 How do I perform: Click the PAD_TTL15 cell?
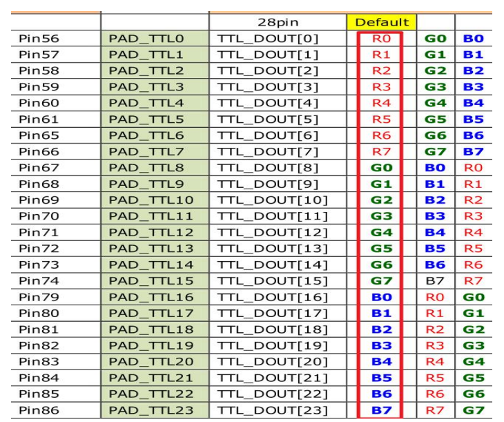click(x=155, y=281)
